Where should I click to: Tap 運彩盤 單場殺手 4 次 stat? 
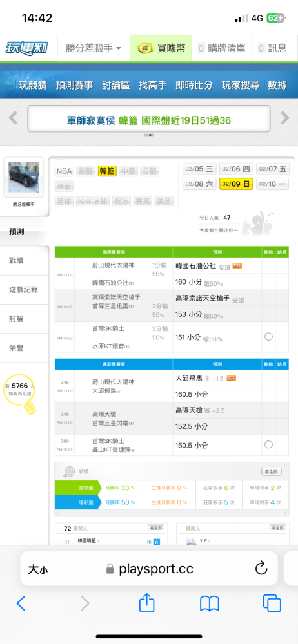[x=266, y=502]
